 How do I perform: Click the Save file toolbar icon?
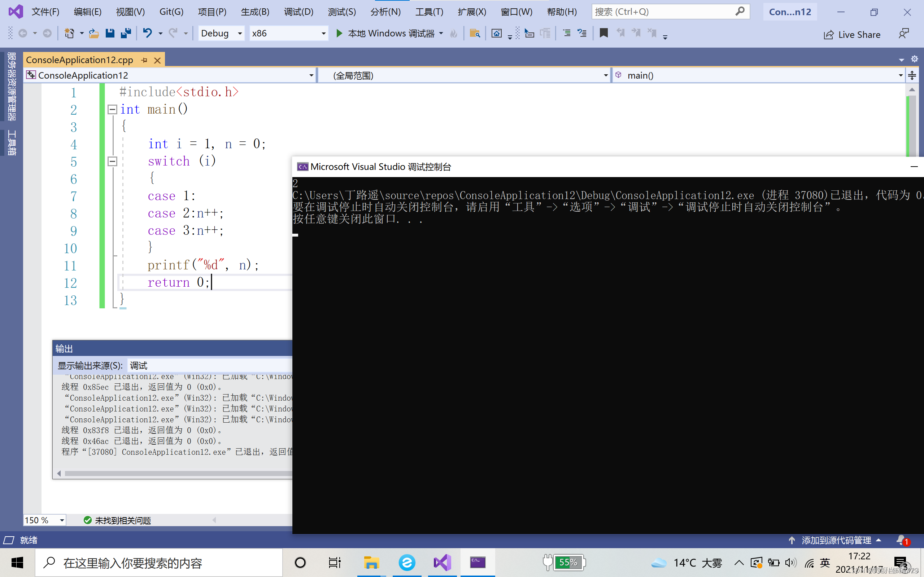click(110, 34)
